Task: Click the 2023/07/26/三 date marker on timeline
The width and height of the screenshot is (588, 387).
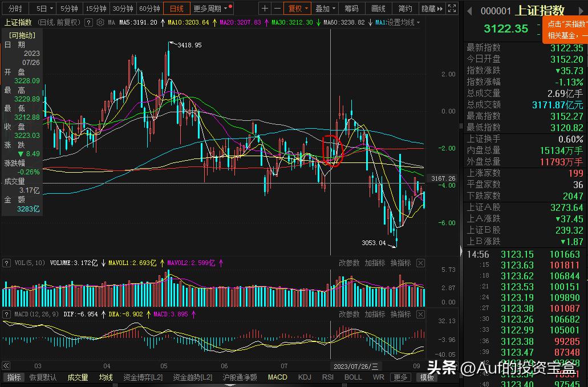Action: (356, 366)
